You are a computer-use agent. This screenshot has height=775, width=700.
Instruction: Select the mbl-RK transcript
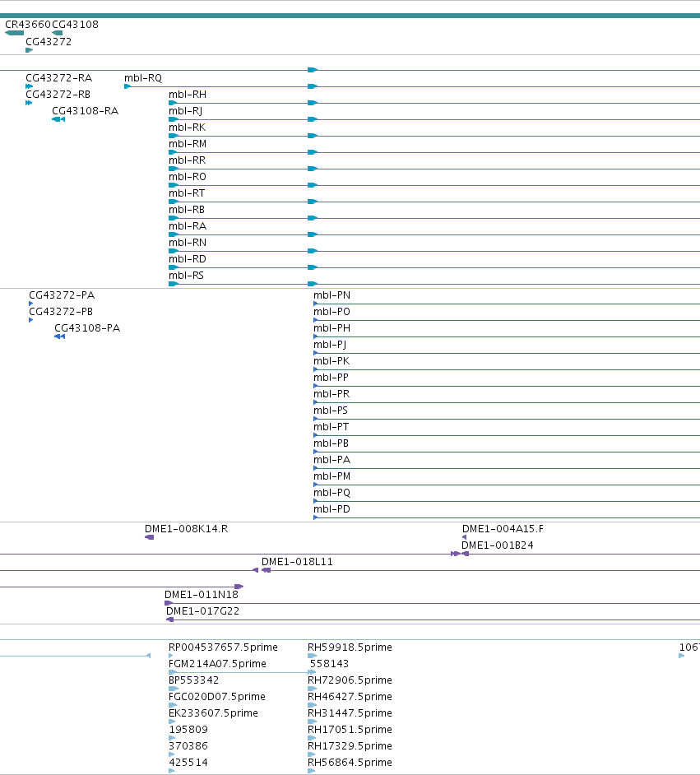click(x=188, y=127)
